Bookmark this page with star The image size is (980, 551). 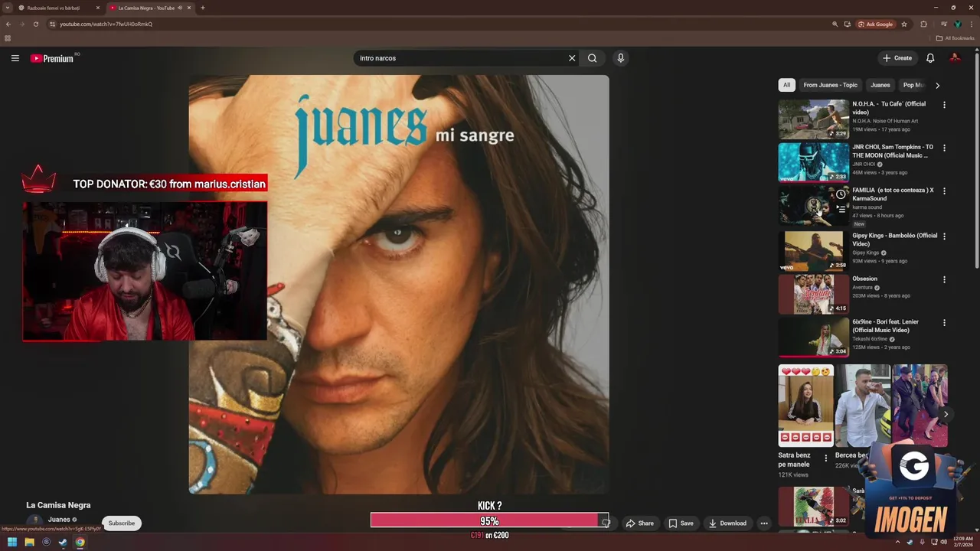904,24
